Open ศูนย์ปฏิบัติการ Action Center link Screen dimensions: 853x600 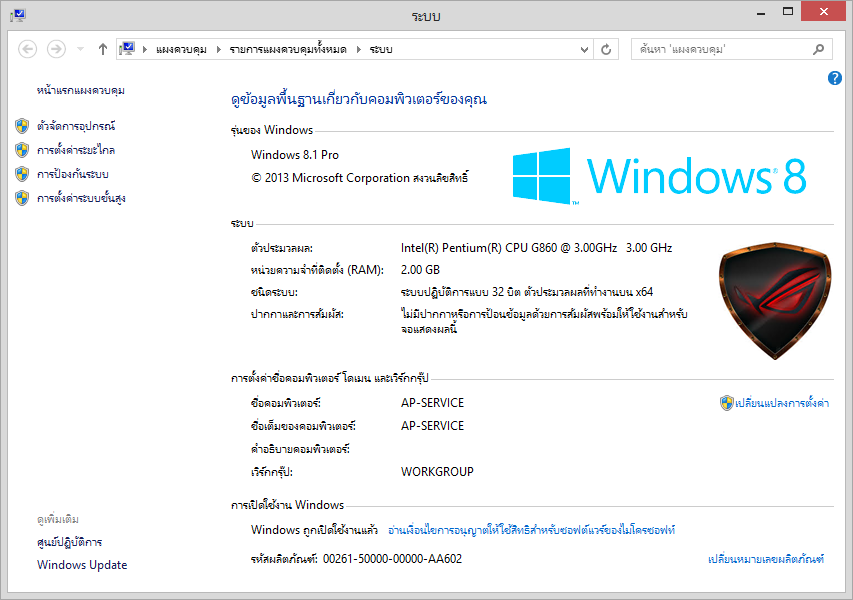pyautogui.click(x=69, y=542)
